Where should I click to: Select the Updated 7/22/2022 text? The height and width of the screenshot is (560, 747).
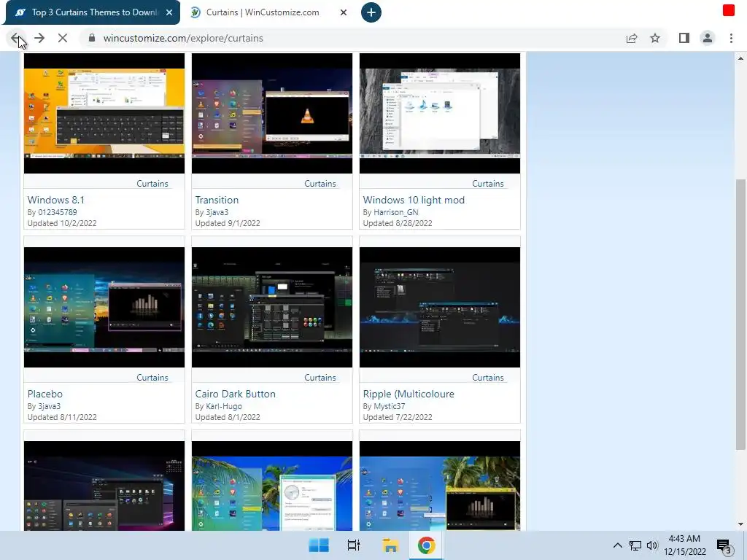tap(398, 416)
